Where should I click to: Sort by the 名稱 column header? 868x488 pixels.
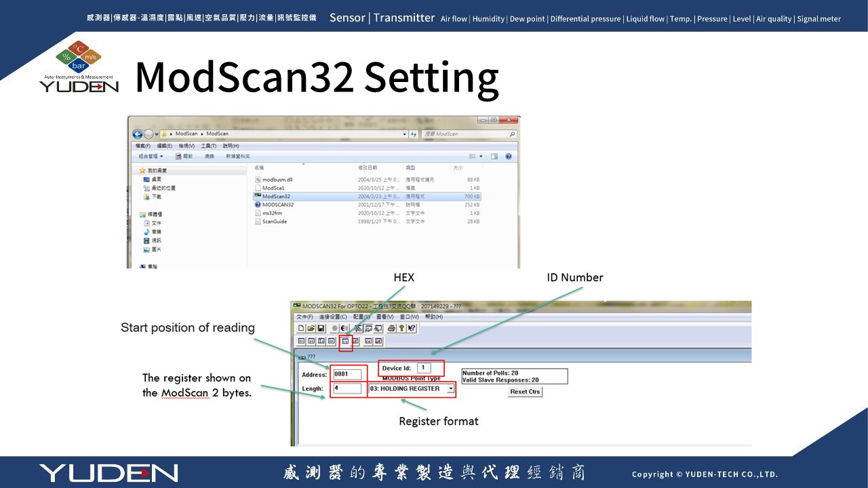258,167
